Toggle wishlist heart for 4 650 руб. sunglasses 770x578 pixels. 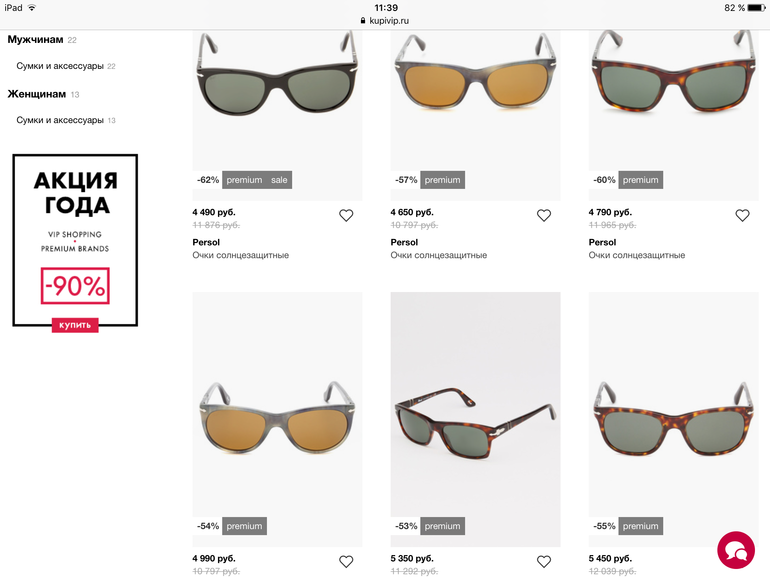click(x=544, y=215)
